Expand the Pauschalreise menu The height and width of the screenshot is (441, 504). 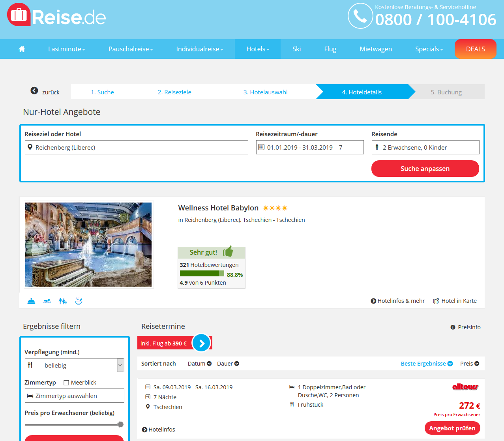coord(131,49)
